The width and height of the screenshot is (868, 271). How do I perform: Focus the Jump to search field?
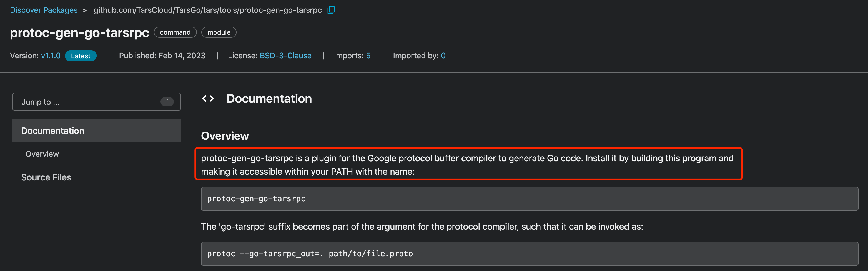[x=88, y=102]
